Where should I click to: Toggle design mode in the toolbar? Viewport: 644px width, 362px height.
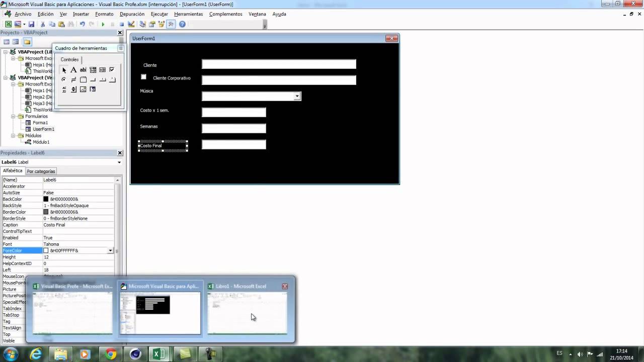[x=131, y=24]
